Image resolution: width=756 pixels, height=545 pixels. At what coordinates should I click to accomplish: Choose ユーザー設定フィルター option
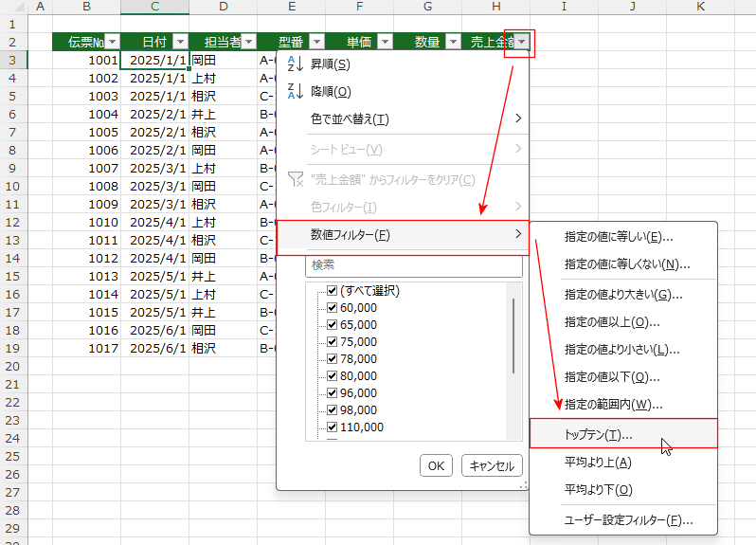628,519
